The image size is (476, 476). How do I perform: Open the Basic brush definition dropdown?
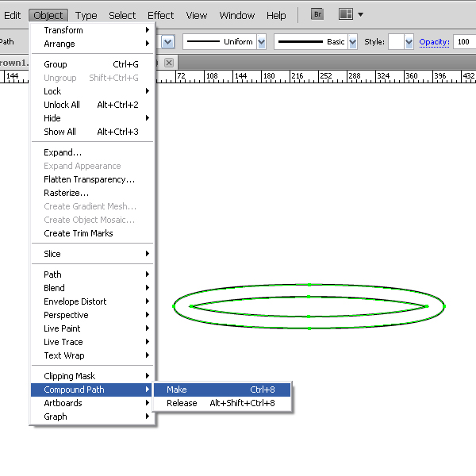pyautogui.click(x=352, y=42)
